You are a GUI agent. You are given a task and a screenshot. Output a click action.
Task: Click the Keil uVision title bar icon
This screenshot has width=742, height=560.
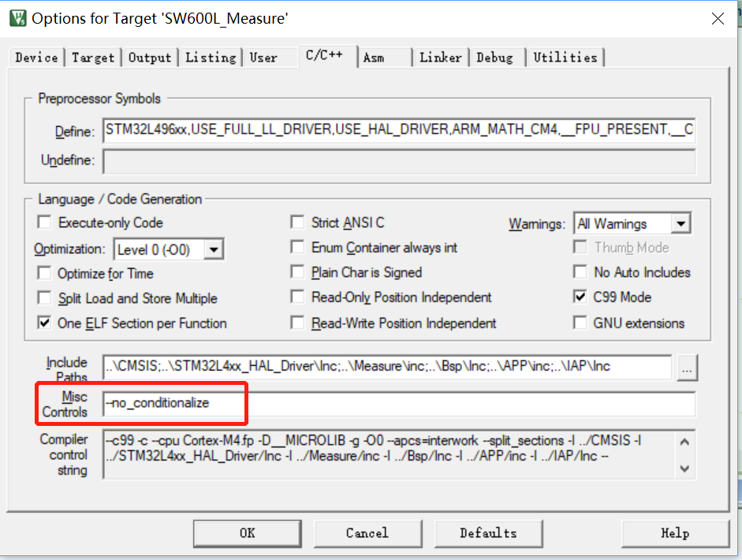coord(18,18)
